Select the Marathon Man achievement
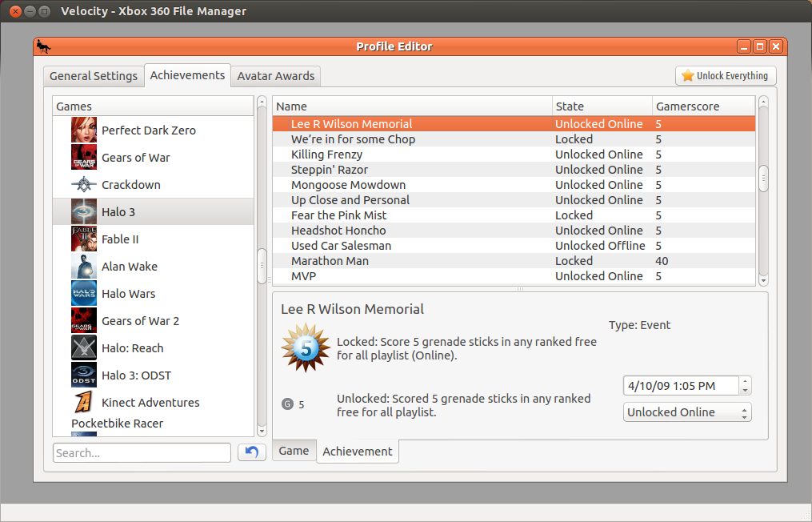Image resolution: width=812 pixels, height=522 pixels. [x=514, y=261]
